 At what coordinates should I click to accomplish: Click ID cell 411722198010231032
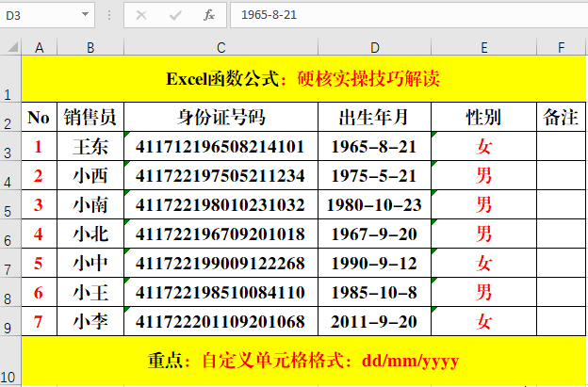[x=220, y=204]
